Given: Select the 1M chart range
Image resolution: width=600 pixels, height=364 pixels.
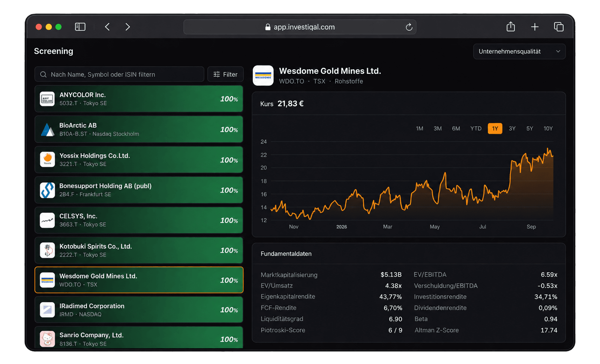Looking at the screenshot, I should click(420, 129).
